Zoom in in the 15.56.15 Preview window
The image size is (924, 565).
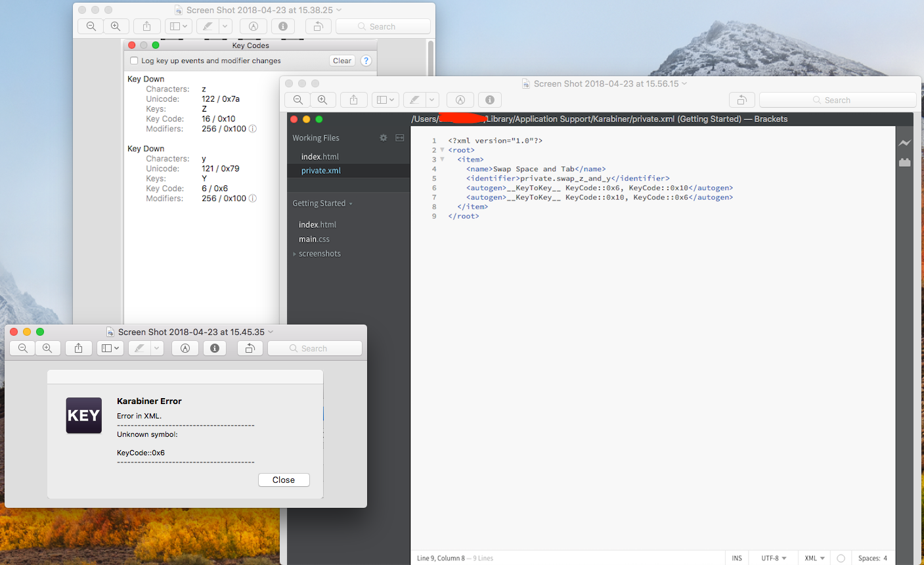322,100
